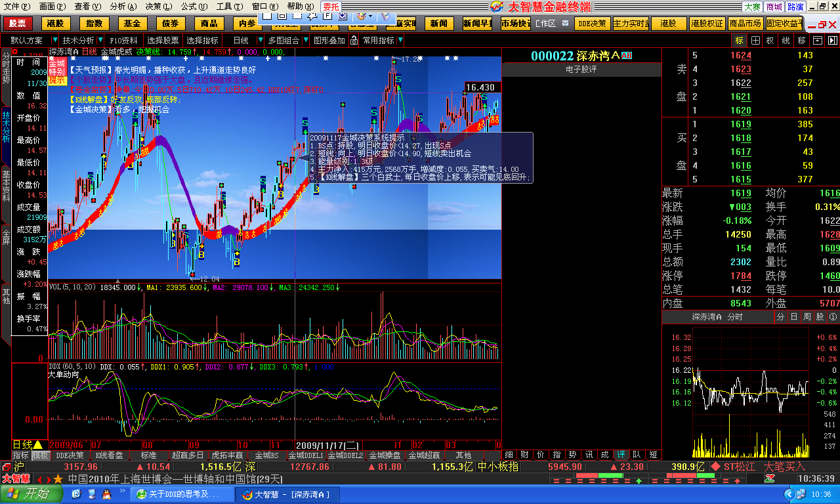The image size is (840, 504).
Task: Click the 权 adjustment icon
Action: tap(770, 41)
